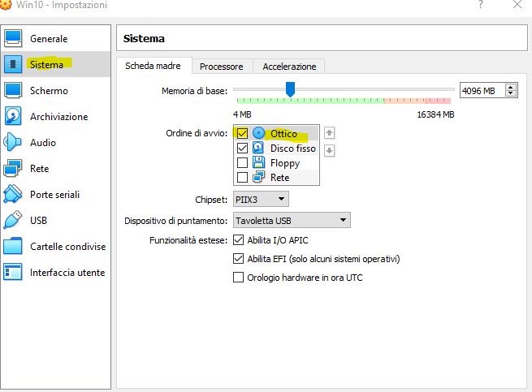Move boot device up with arrow button

point(329,133)
